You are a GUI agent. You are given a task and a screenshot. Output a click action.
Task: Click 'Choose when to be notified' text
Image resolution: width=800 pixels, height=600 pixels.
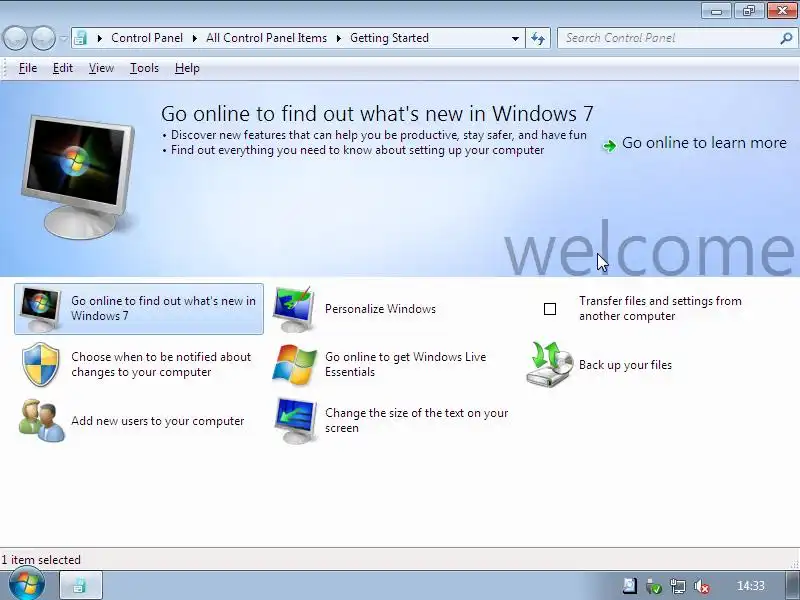pyautogui.click(x=161, y=364)
